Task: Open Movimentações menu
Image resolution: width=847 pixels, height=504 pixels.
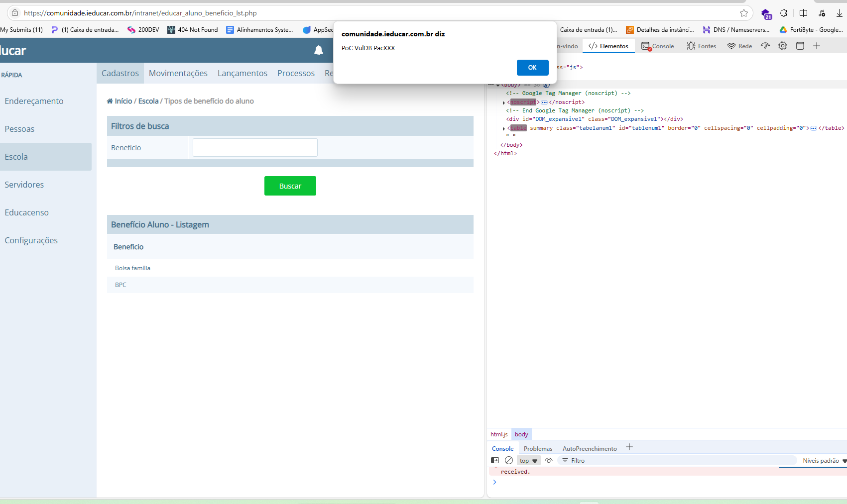Action: (x=178, y=73)
